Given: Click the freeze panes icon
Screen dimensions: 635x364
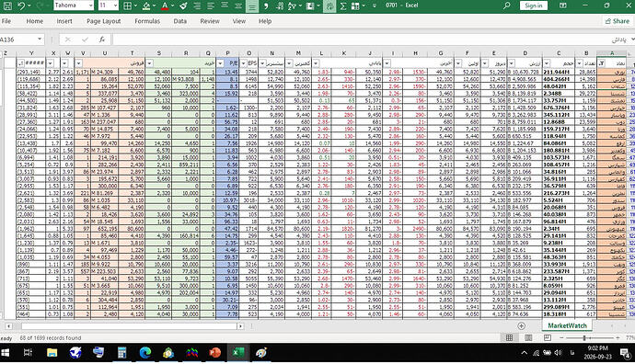Looking at the screenshot, I should tap(310, 6).
